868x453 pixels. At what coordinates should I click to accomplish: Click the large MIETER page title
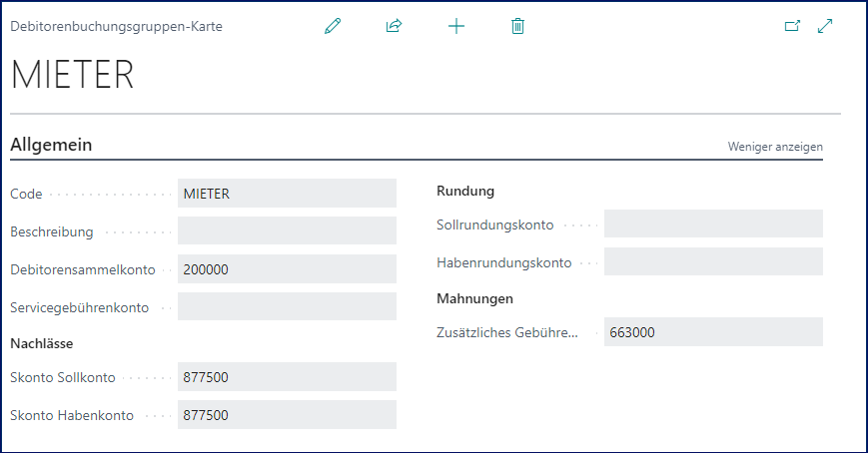pyautogui.click(x=72, y=76)
